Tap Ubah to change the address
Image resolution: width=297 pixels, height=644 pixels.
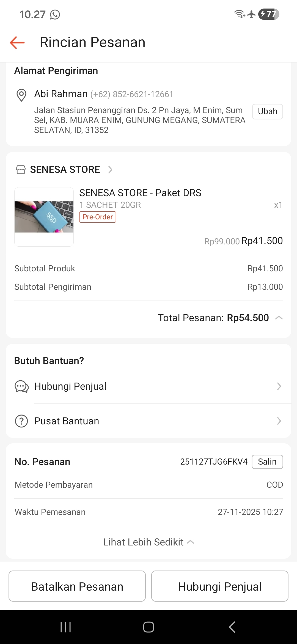coord(267,111)
